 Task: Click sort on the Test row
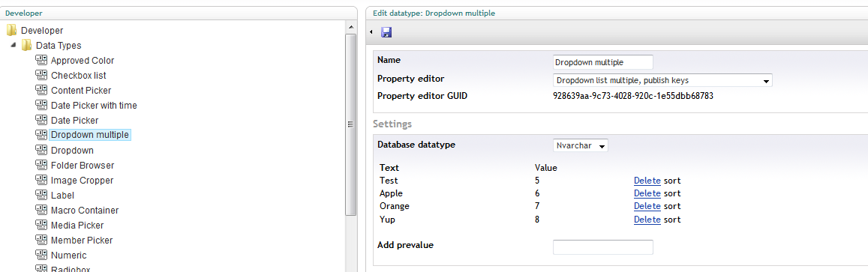click(672, 181)
